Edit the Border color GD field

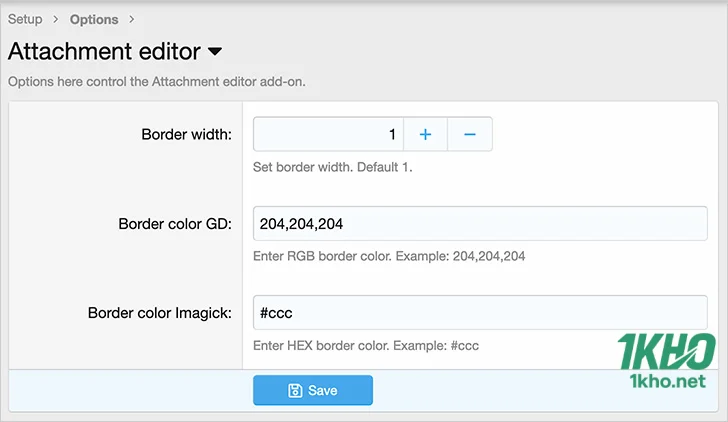[x=480, y=224]
